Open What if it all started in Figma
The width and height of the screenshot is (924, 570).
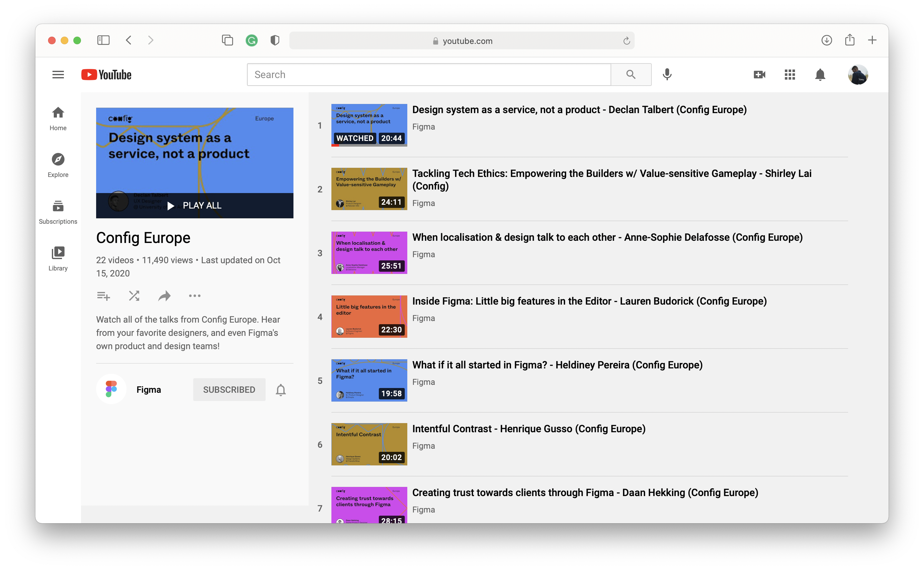[557, 365]
